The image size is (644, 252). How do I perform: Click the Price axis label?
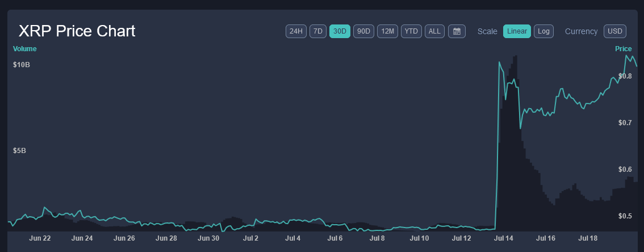point(623,49)
